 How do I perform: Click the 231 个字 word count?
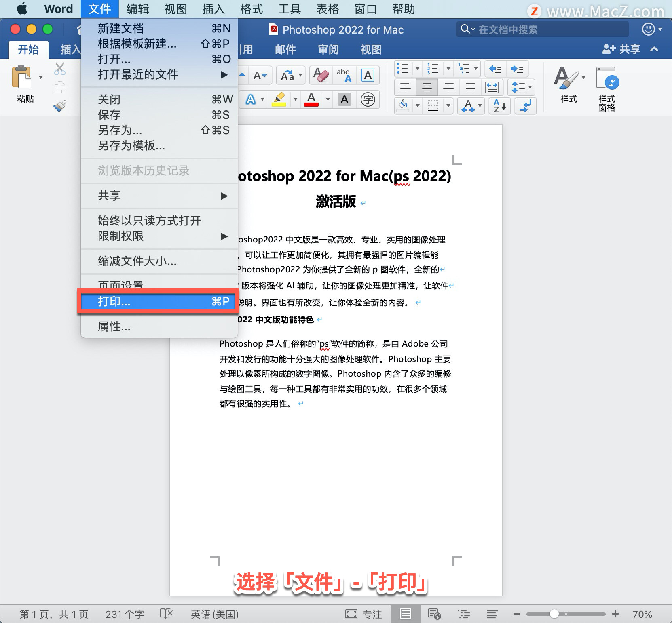(125, 614)
